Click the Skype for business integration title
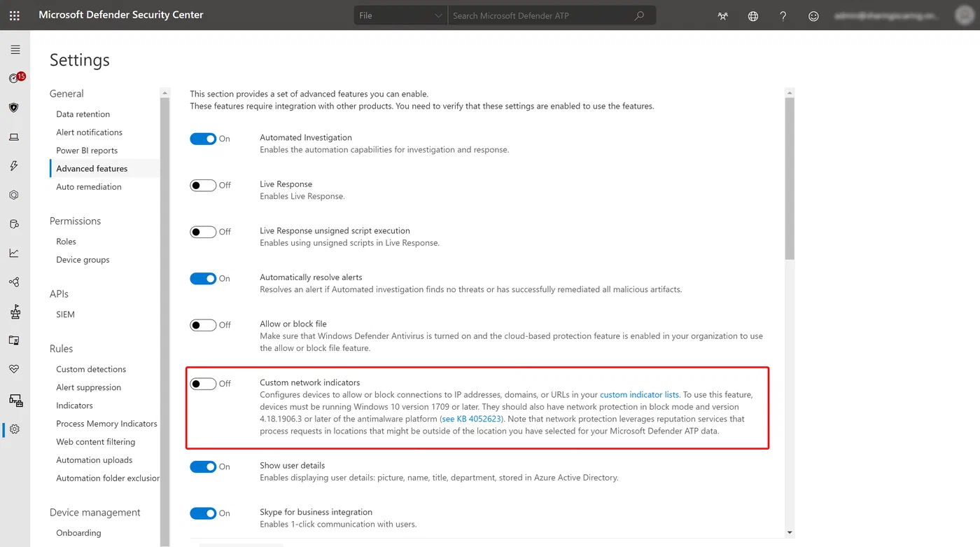The image size is (980, 547). coord(316,513)
